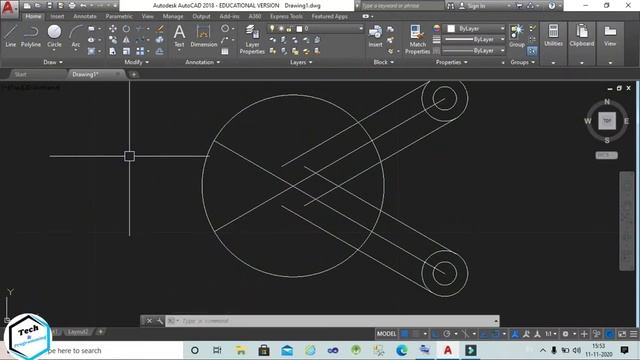Toggle ortho mode in status bar
The height and width of the screenshot is (360, 640).
(436, 334)
